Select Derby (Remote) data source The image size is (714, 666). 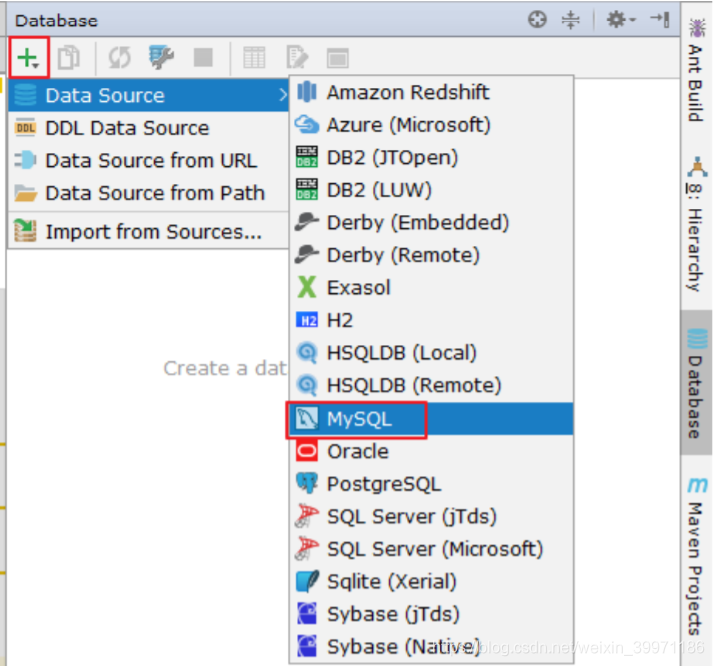[431, 255]
